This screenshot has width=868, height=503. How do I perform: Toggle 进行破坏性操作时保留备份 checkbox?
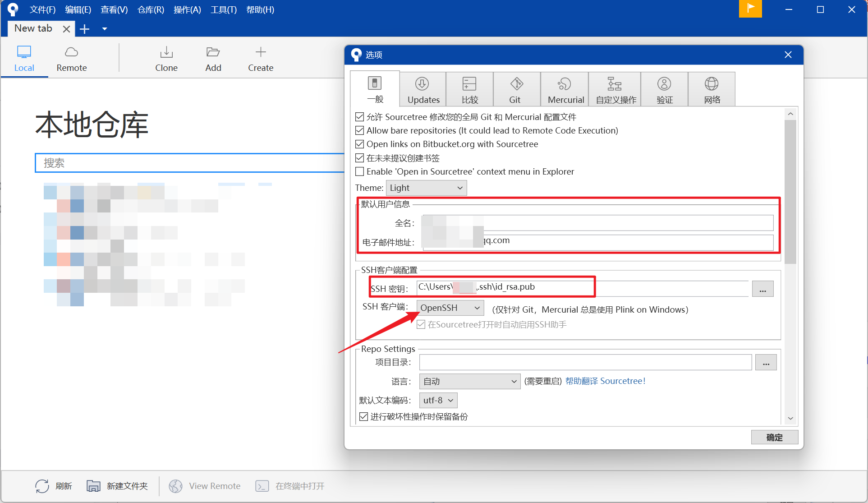coord(364,417)
